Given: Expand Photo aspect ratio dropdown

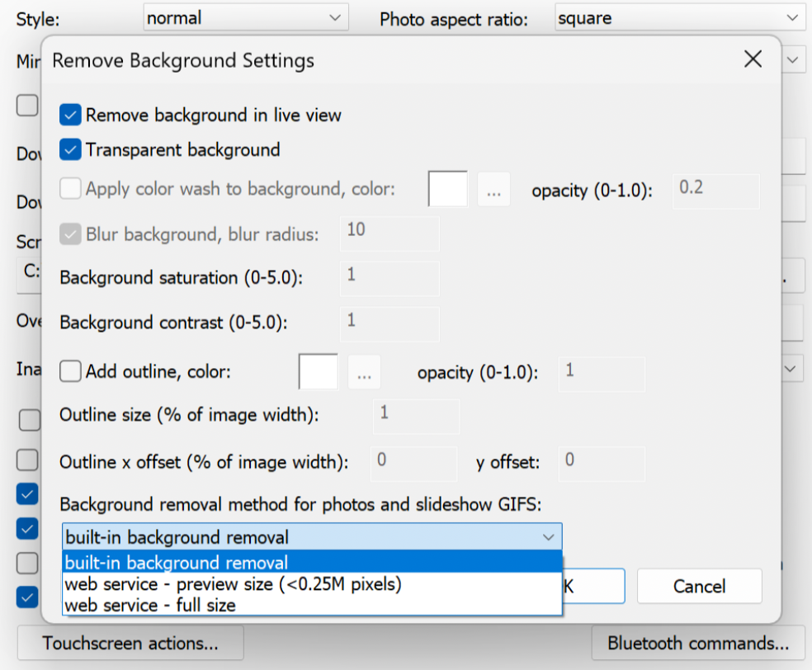Looking at the screenshot, I should point(680,17).
